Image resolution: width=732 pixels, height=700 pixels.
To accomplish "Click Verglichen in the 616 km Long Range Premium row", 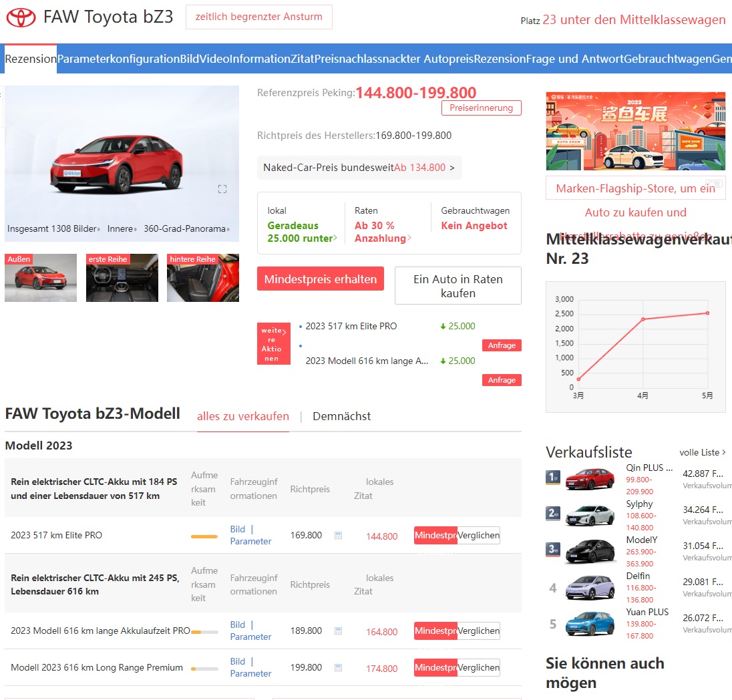I will [478, 668].
